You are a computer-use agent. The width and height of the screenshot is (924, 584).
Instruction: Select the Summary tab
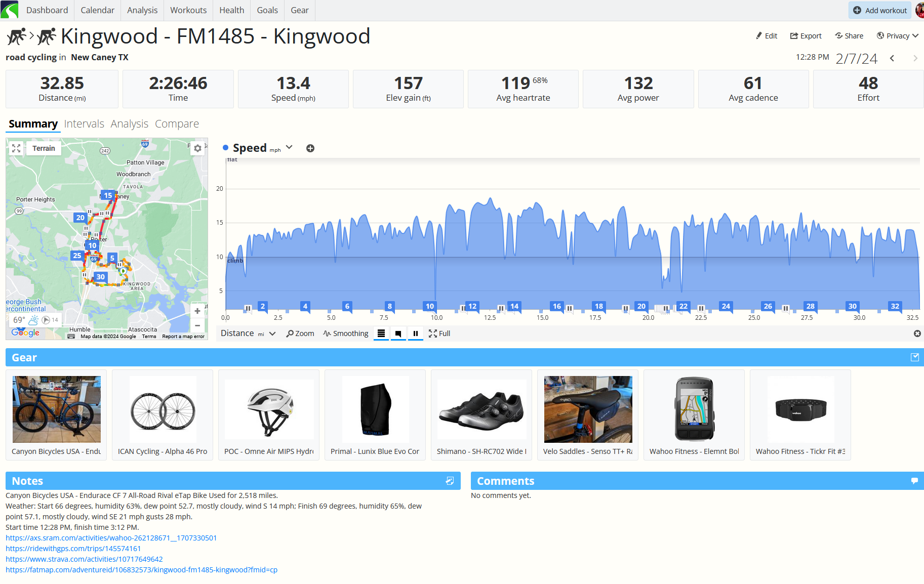coord(33,124)
